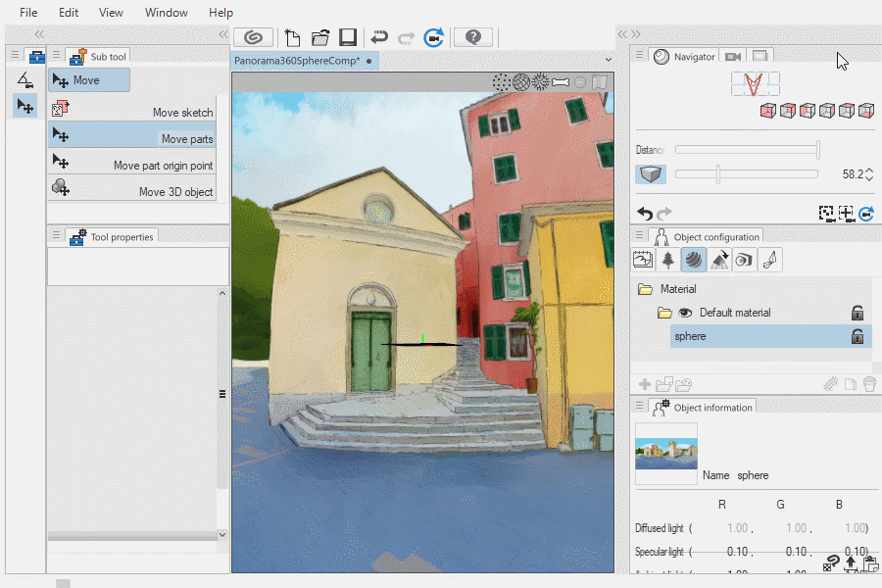
Task: Select the tree icon in Object configuration
Action: [668, 260]
